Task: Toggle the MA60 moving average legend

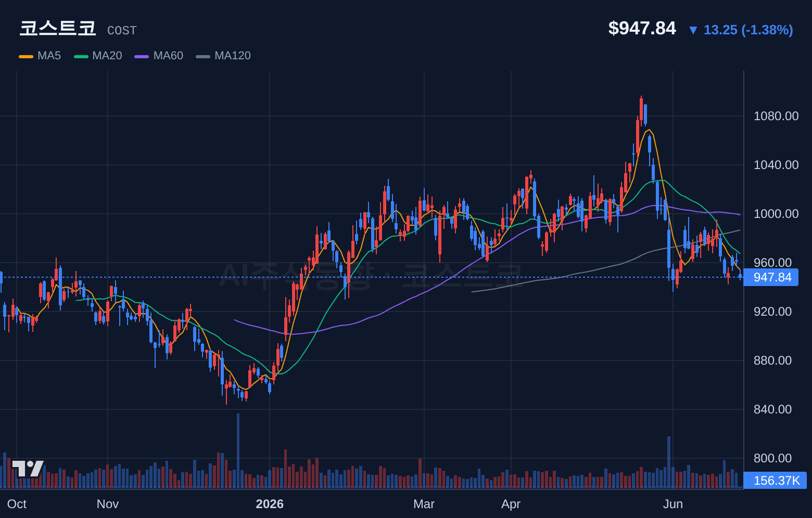Action: pyautogui.click(x=159, y=56)
